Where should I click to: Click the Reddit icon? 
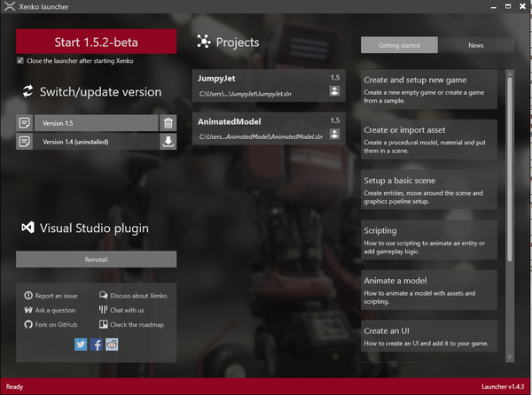(x=112, y=345)
